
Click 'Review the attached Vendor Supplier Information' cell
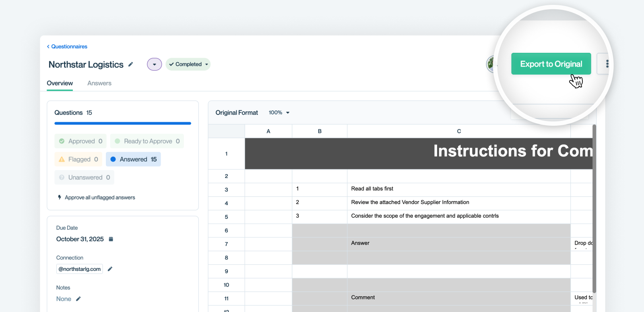tap(459, 204)
